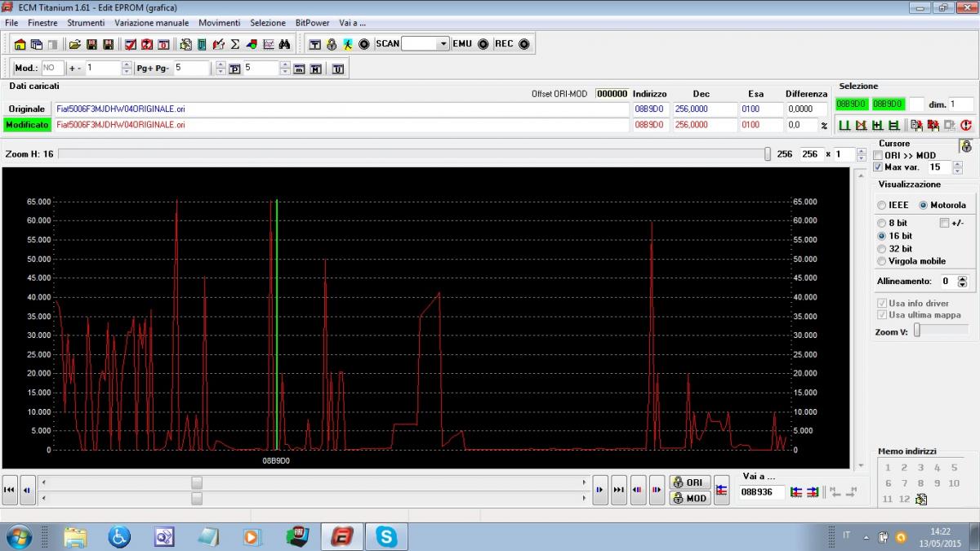Increase the Allineamento spinner value
980x551 pixels.
click(x=962, y=278)
